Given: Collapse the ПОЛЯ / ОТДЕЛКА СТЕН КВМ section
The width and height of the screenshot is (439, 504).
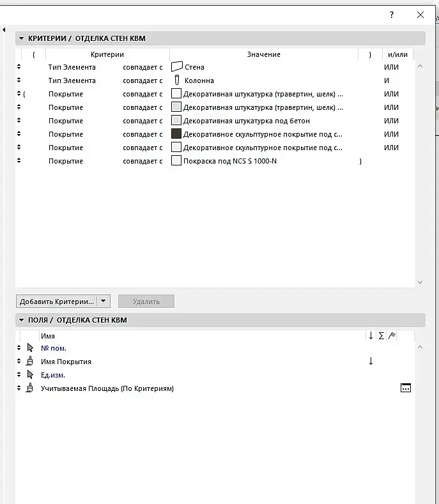Looking at the screenshot, I should 22,320.
